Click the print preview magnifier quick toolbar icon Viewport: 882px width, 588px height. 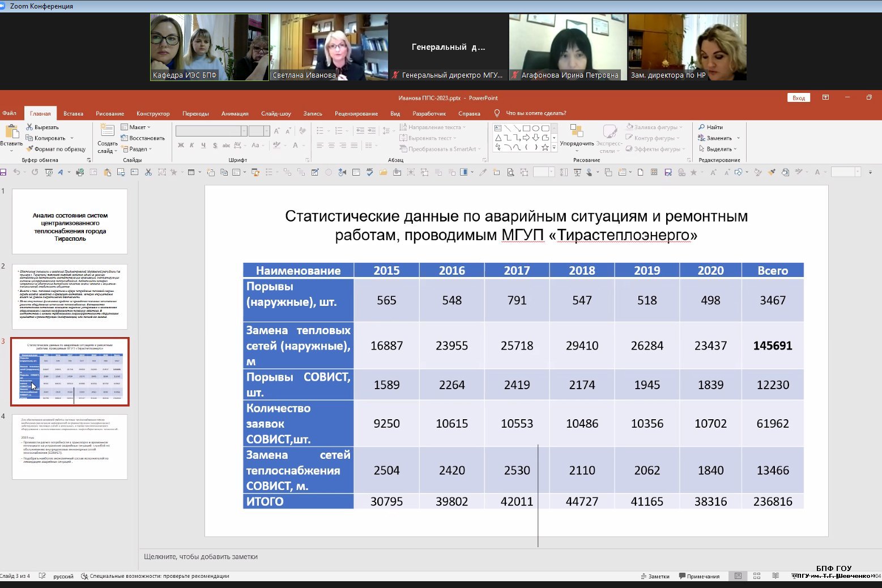(x=510, y=172)
